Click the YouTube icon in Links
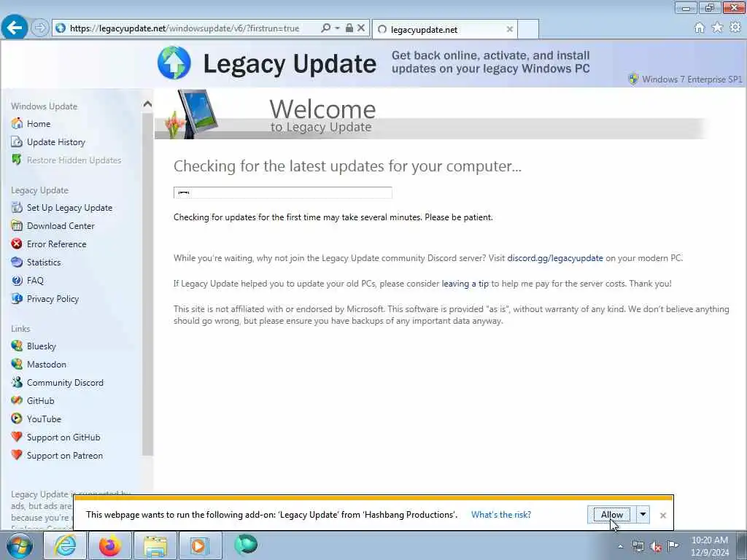Image resolution: width=747 pixels, height=560 pixels. pyautogui.click(x=17, y=419)
